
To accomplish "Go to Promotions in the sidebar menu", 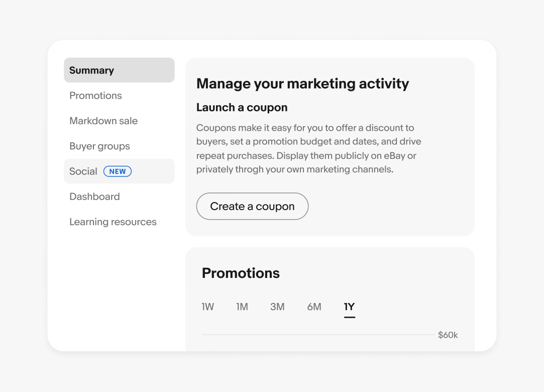I will click(x=95, y=95).
